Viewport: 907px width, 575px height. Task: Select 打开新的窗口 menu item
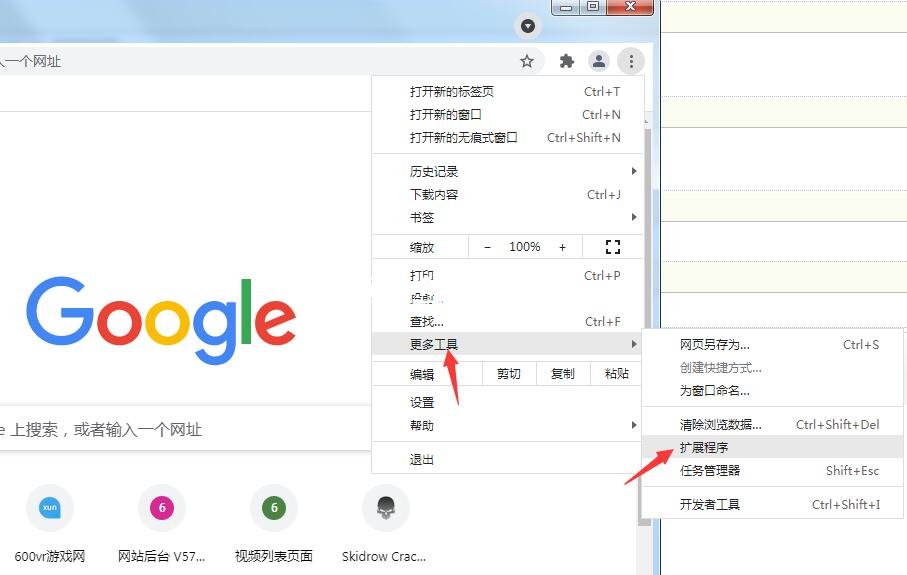coord(507,115)
